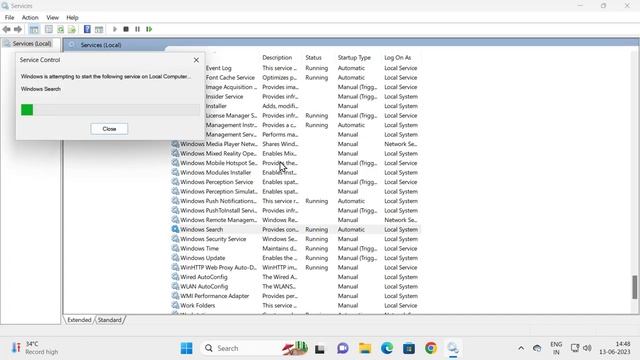Sort by Description column header
This screenshot has height=360, width=640.
(x=277, y=58)
